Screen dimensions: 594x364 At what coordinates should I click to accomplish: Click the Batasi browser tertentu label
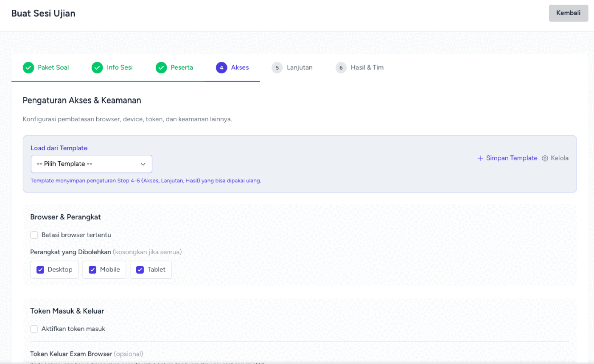click(x=76, y=235)
